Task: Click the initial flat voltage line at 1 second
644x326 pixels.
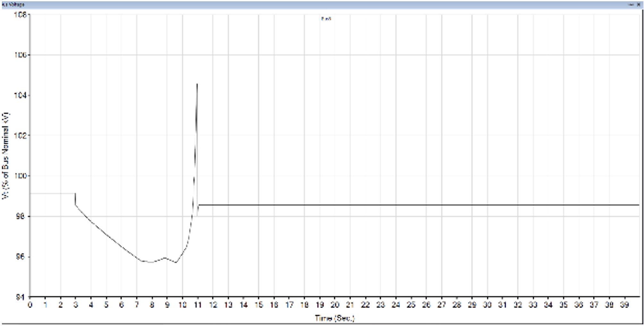Action: tap(45, 193)
